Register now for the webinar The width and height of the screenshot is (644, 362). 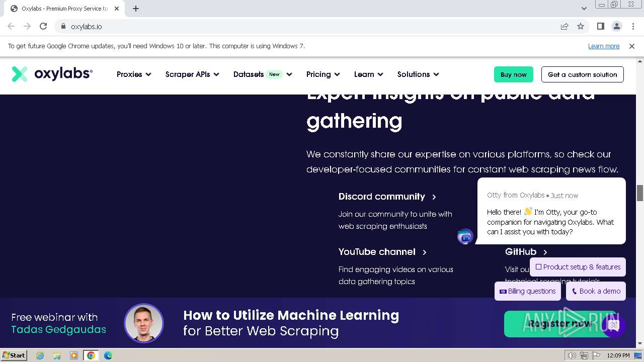(x=559, y=324)
